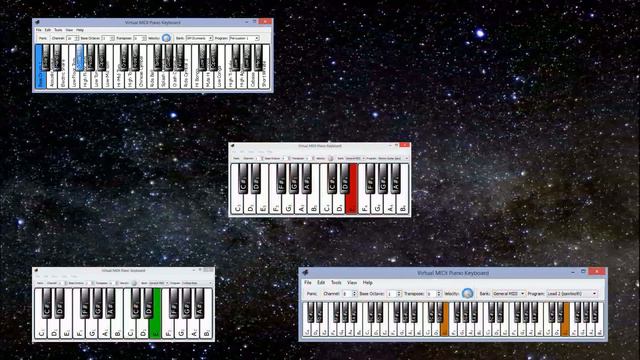The width and height of the screenshot is (640, 360).
Task: Play the F#4 black key in middle window
Action: click(371, 179)
